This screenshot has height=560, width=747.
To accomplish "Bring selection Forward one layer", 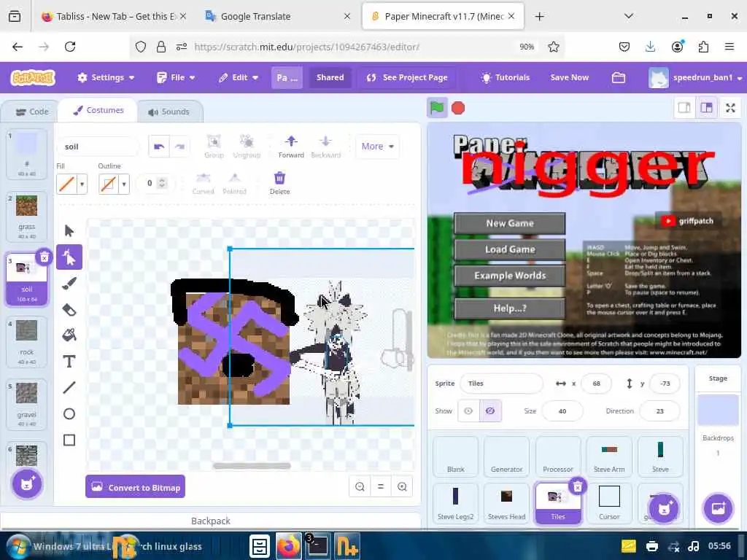I will [x=291, y=146].
